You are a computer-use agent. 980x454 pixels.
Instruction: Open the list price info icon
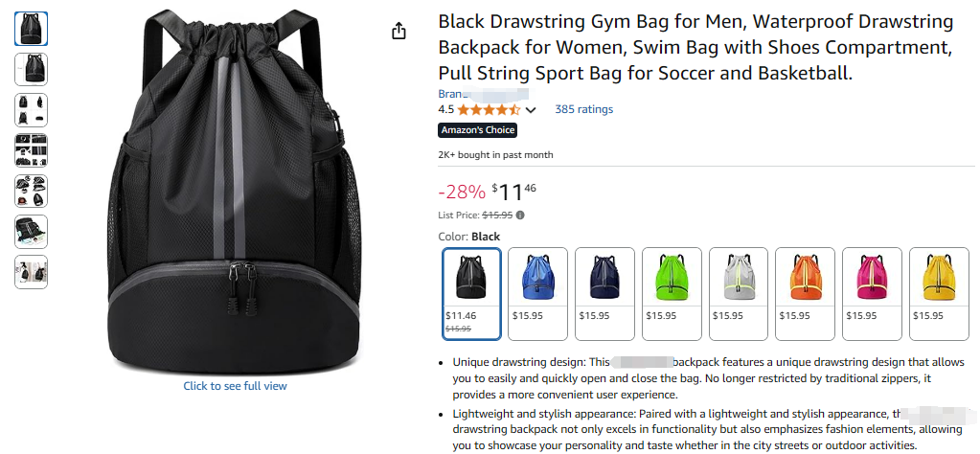[x=520, y=215]
